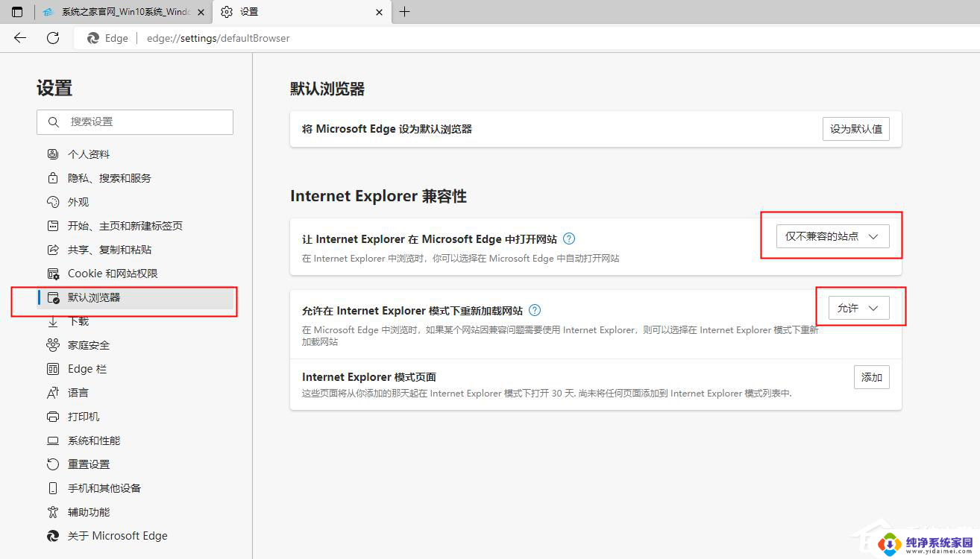Select the 设置 tab
The image size is (980, 559).
(302, 12)
